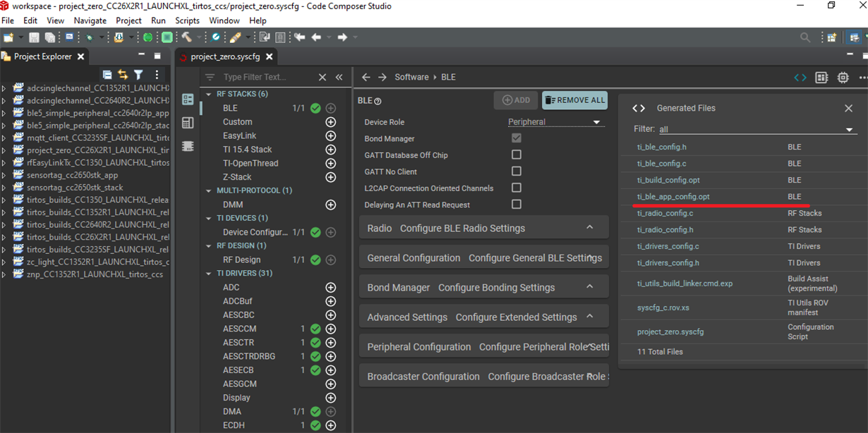
Task: Click the Open Perspective icon
Action: 831,37
